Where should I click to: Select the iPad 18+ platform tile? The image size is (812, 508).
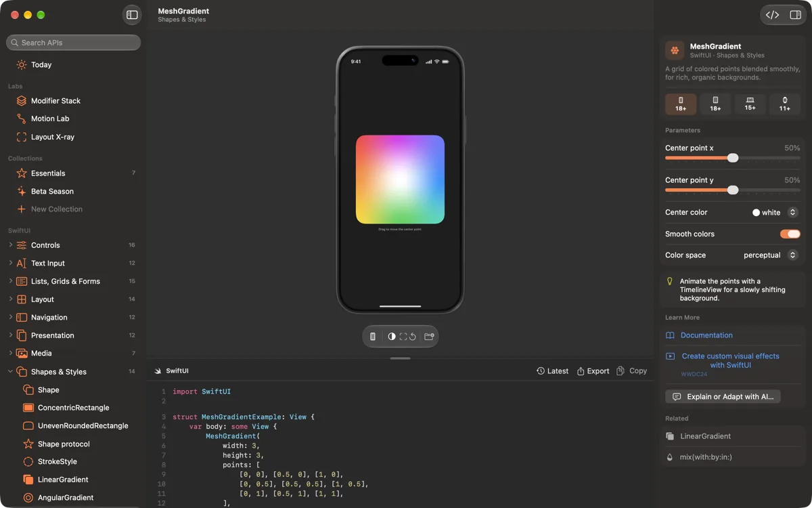coord(715,104)
